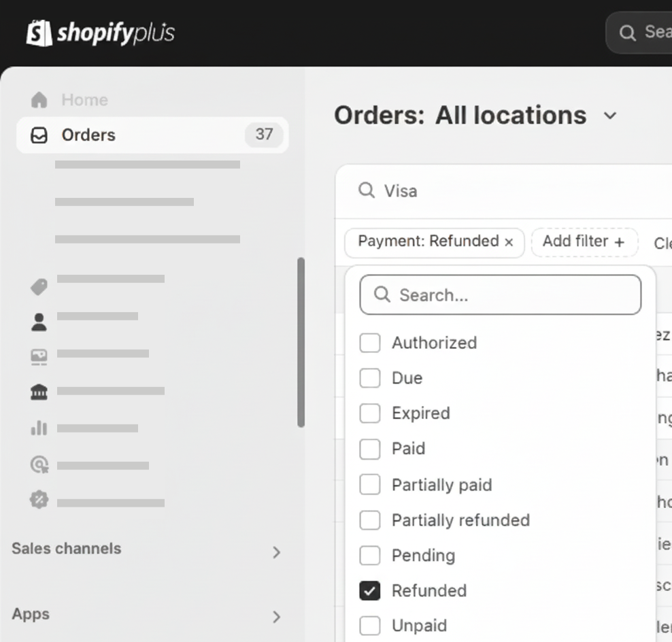Screen dimensions: 672x642
Task: Click the discount badge icon in sidebar
Action: 39,501
